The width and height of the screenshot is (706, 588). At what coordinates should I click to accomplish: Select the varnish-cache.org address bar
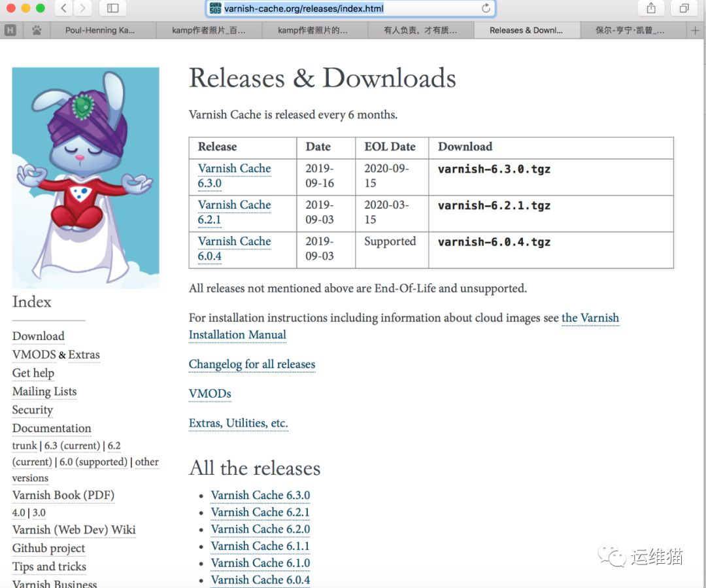pos(350,9)
